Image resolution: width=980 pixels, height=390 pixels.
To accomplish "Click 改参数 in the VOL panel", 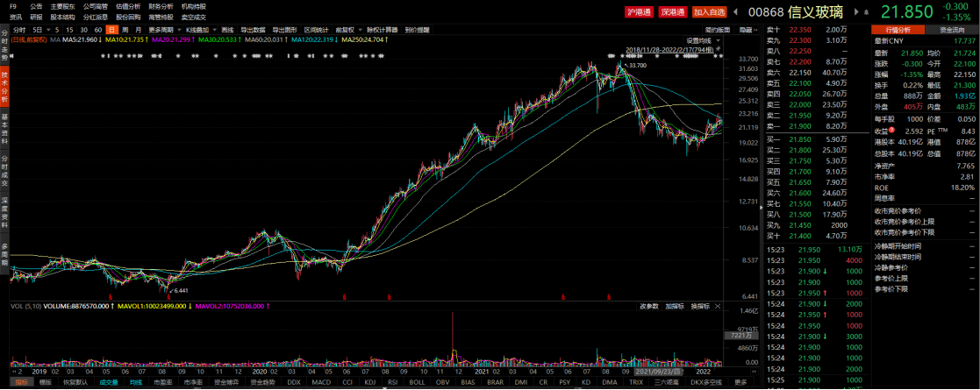I will click(648, 307).
